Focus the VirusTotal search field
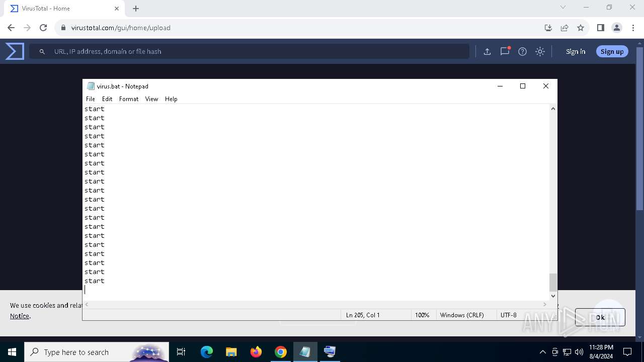The width and height of the screenshot is (644, 362). tap(249, 51)
